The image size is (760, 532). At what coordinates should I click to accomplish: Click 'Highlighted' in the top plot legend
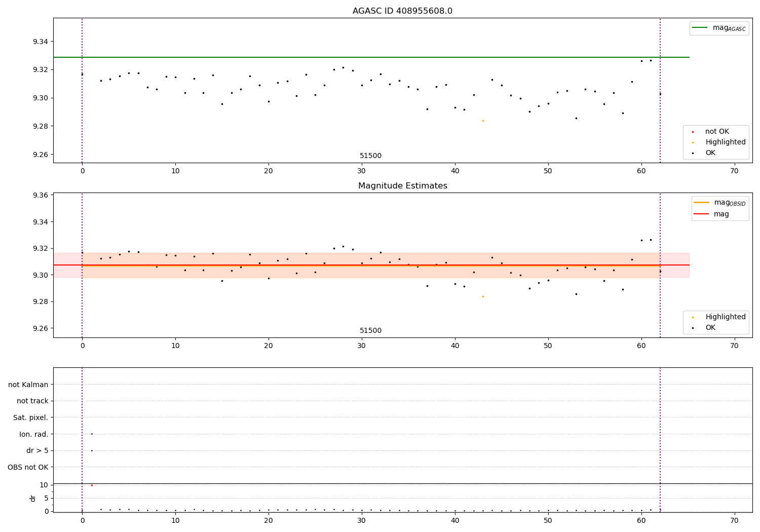coord(726,142)
